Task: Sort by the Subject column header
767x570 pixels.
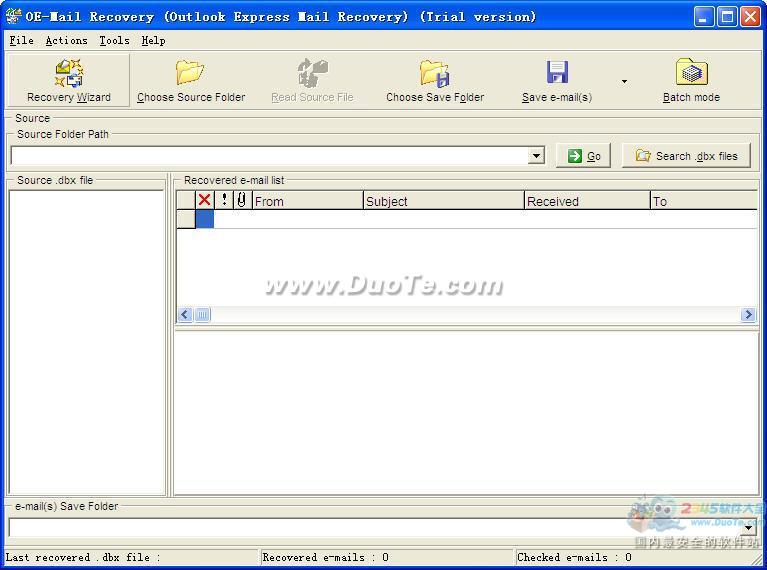Action: (x=444, y=201)
